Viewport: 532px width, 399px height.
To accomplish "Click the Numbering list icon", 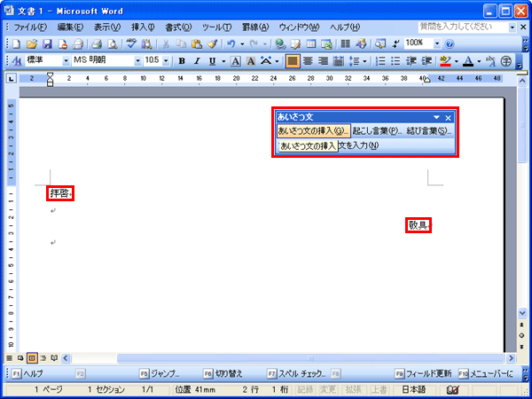I will tap(381, 61).
